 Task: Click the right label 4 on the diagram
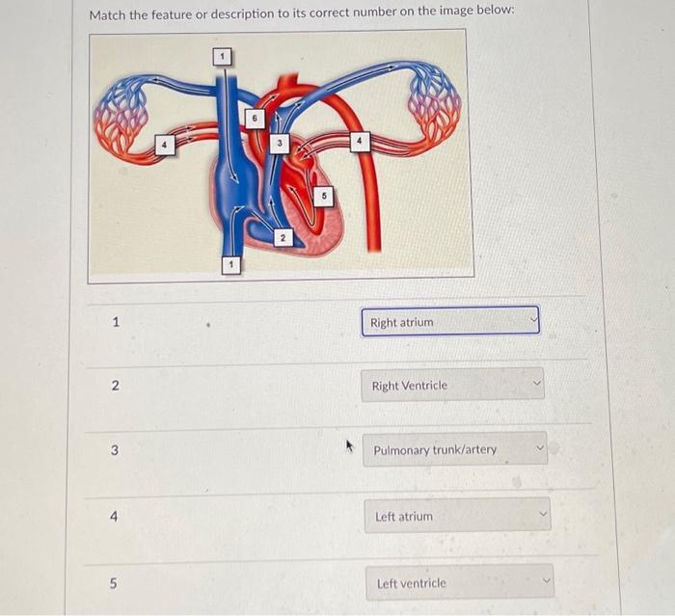[x=360, y=141]
